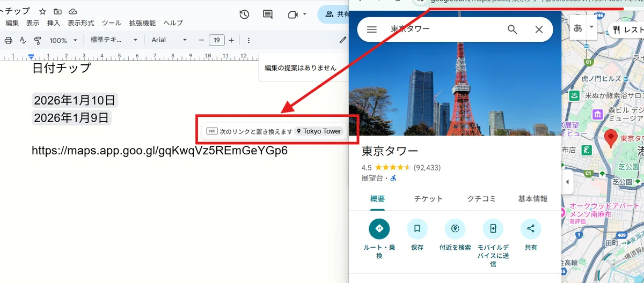Click the 共有 share icon in Maps
This screenshot has width=644, height=283.
click(x=531, y=229)
